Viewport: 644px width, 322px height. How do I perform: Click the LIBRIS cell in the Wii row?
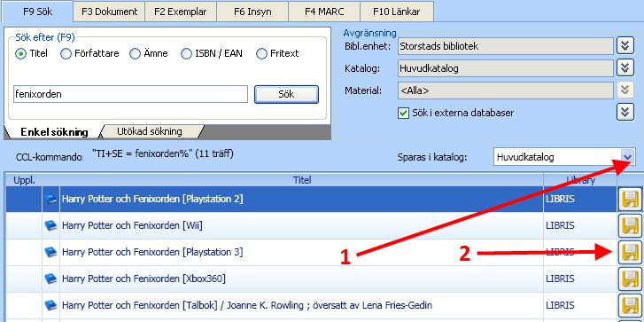[x=580, y=226]
